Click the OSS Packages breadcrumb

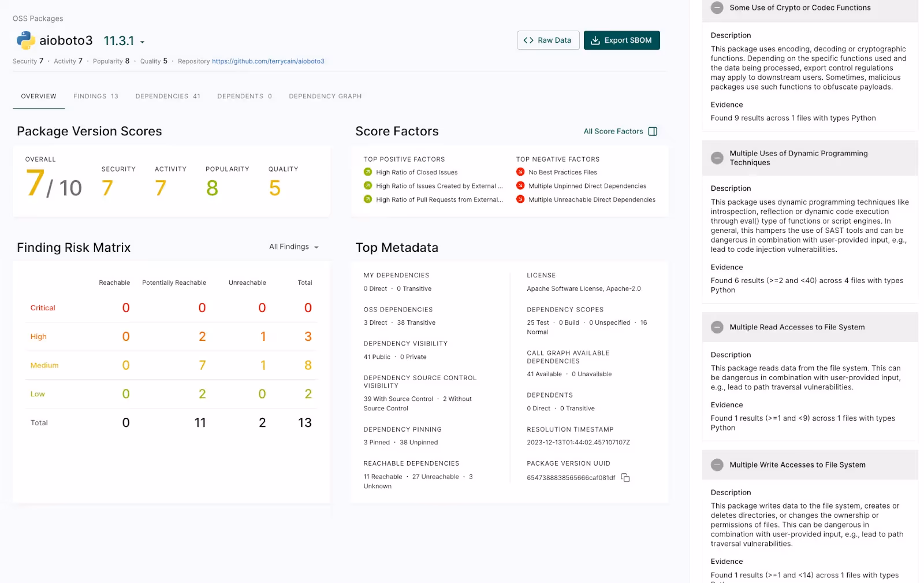(x=38, y=18)
